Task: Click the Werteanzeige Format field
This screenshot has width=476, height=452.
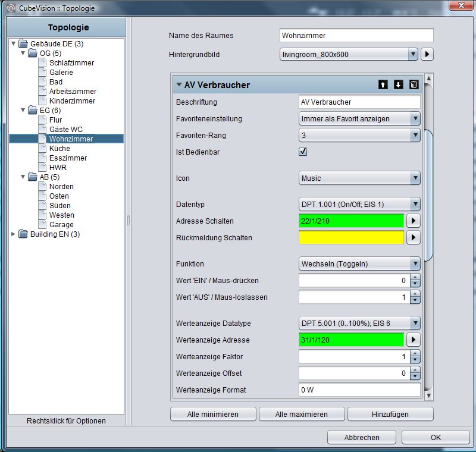Action: pos(359,390)
